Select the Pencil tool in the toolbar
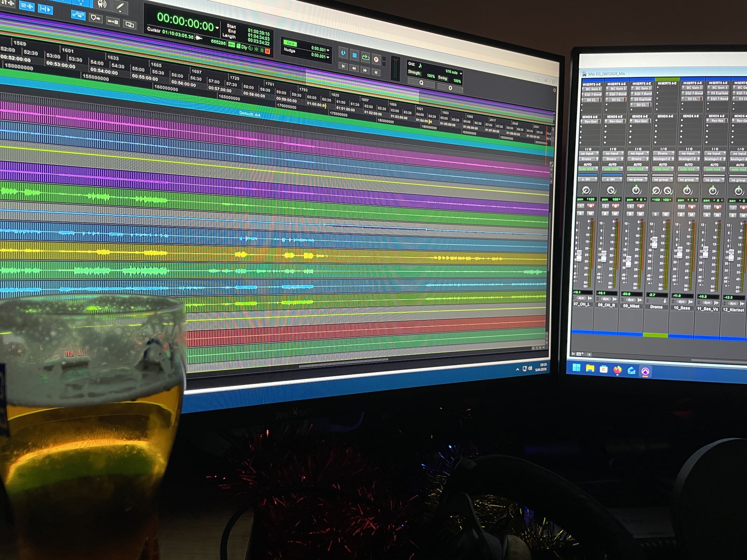Viewport: 747px width, 560px height. 120,7
